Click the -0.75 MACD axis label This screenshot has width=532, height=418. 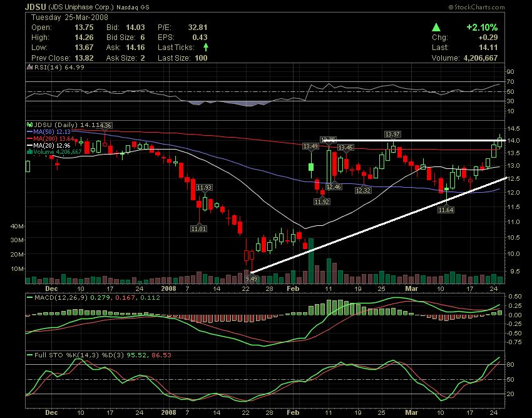pyautogui.click(x=514, y=342)
